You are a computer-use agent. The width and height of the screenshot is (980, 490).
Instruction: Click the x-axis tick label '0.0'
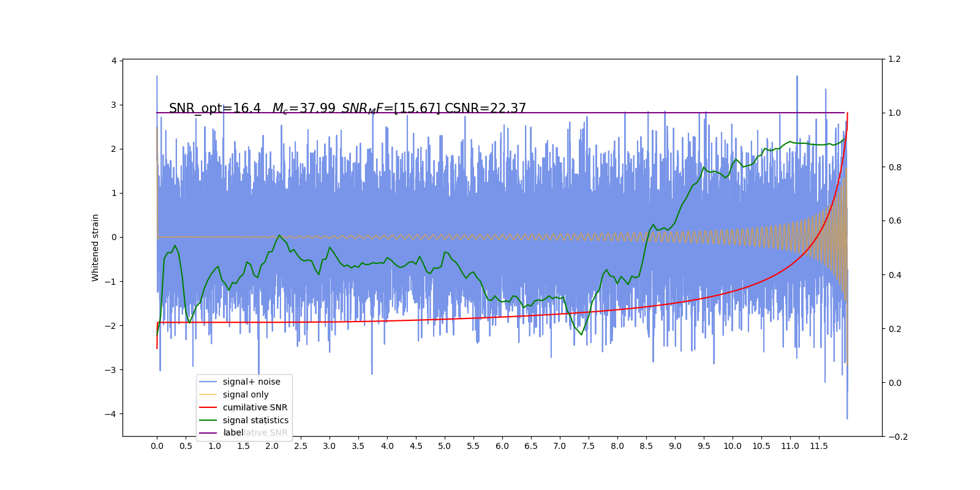[x=157, y=446]
